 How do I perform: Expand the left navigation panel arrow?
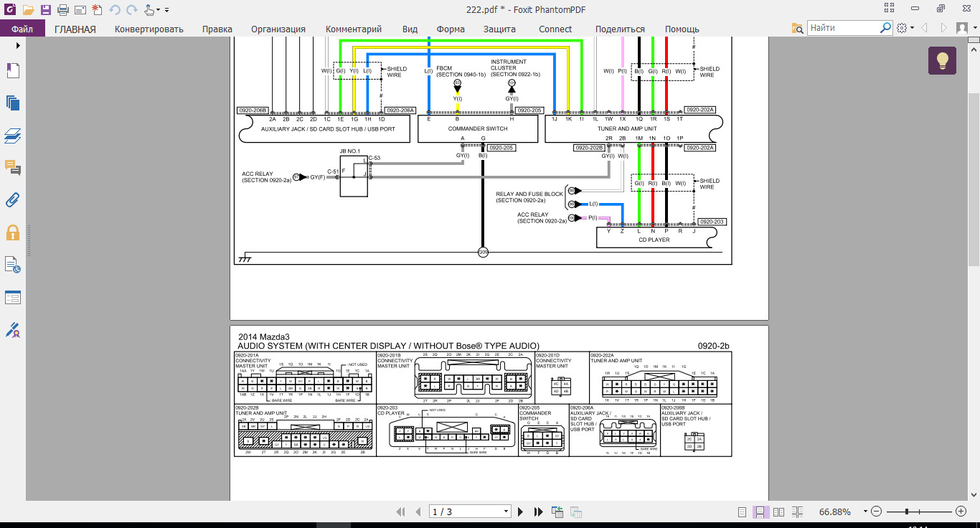(18, 45)
